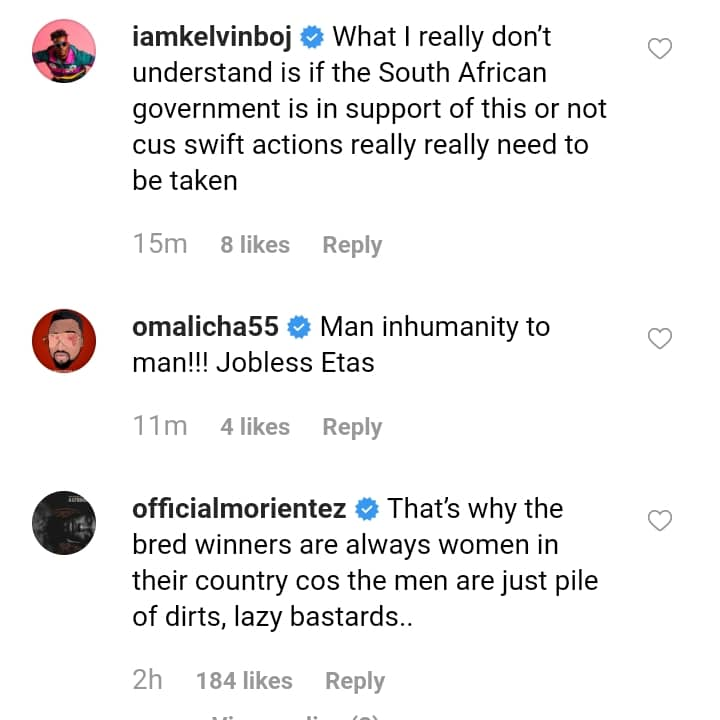Viewport: 720px width, 720px height.
Task: Show the 8 likes list
Action: 255,245
